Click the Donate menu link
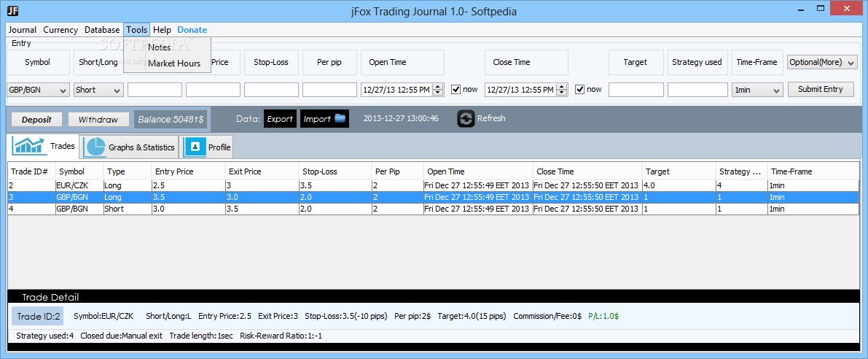Image resolution: width=868 pixels, height=359 pixels. [x=192, y=30]
